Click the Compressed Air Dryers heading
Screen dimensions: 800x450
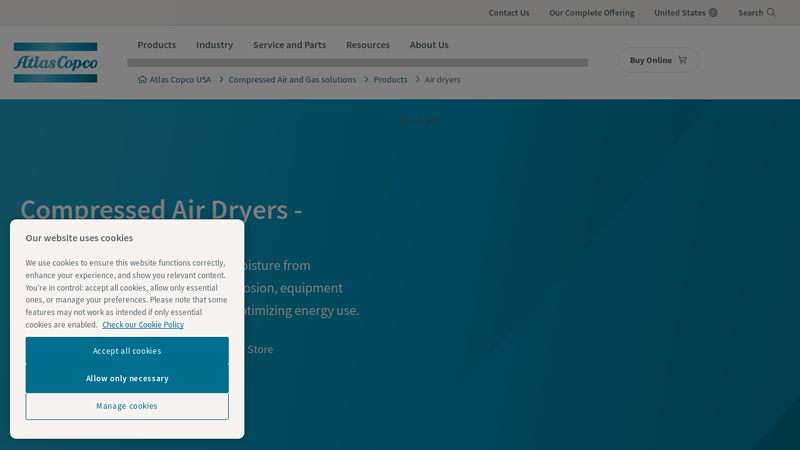(161, 210)
